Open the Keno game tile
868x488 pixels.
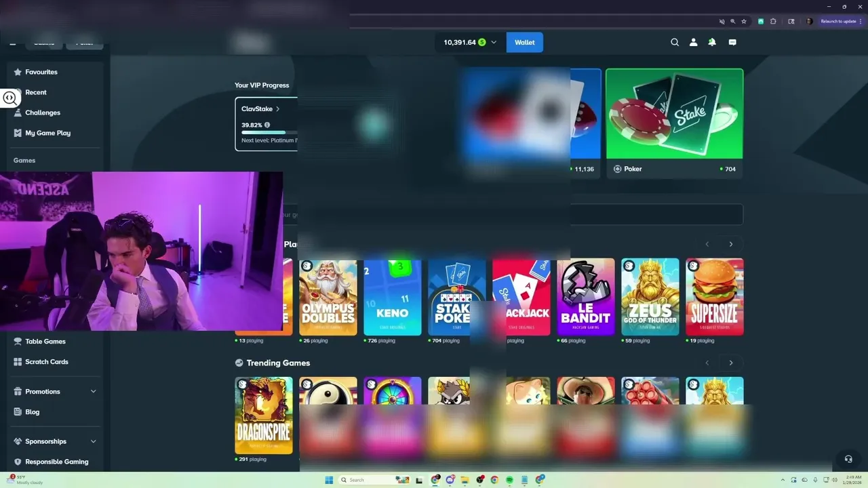393,297
